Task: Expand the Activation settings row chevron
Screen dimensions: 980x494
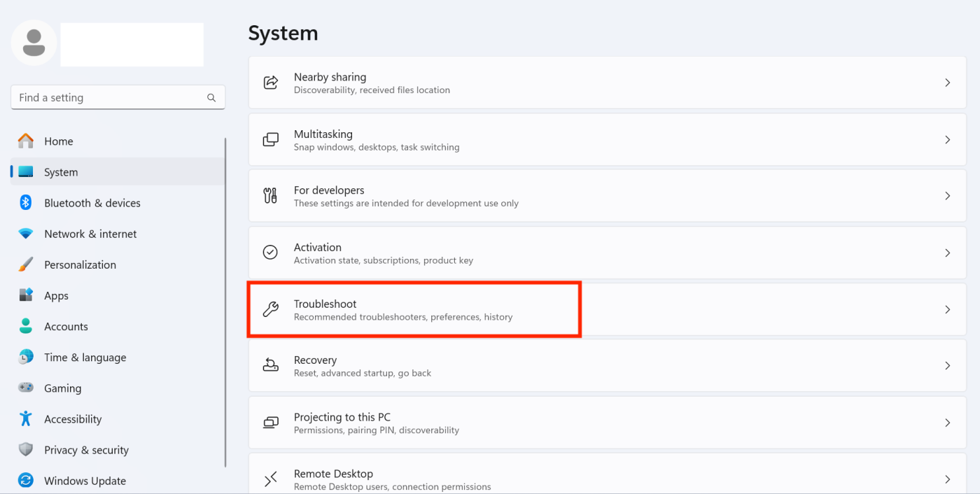Action: coord(948,253)
